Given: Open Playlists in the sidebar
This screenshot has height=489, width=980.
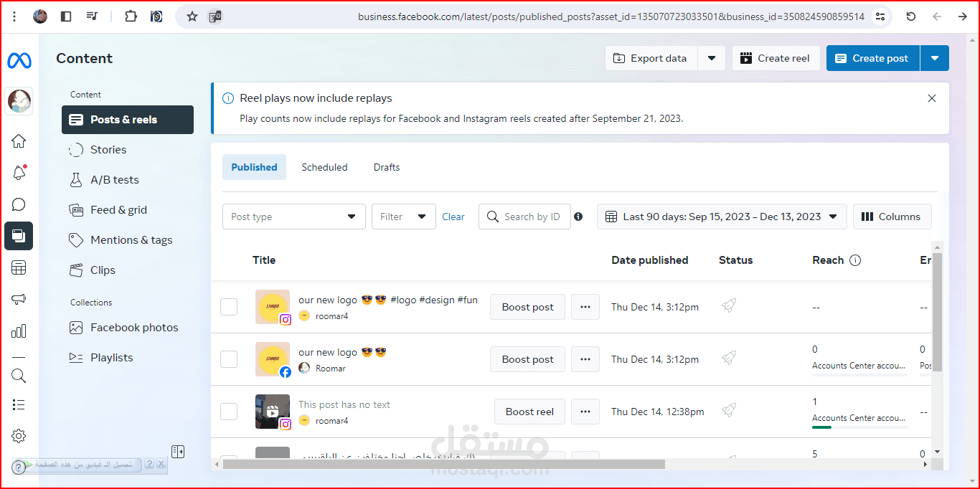Looking at the screenshot, I should click(x=128, y=358).
